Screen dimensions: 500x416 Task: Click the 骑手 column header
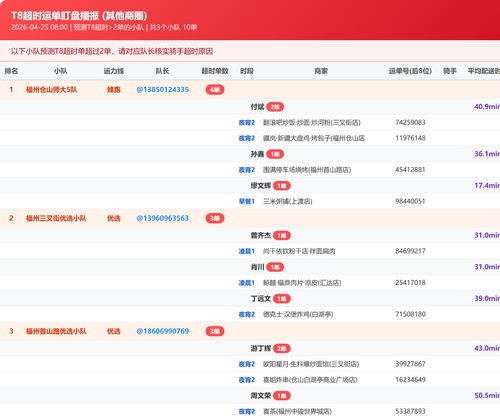click(450, 71)
